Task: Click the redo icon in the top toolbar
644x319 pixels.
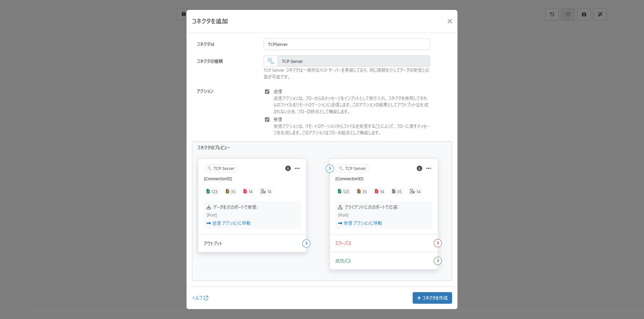Action: coord(568,14)
